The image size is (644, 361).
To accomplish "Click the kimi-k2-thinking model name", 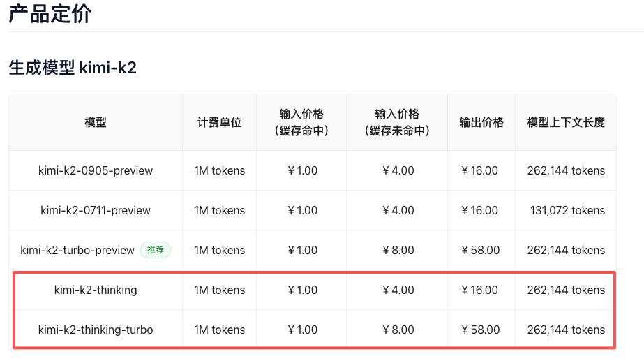I will tap(96, 290).
